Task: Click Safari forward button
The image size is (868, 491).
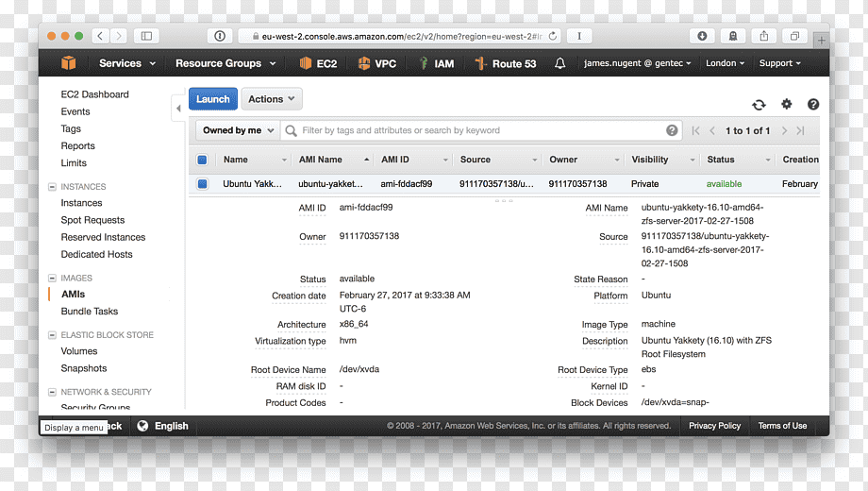Action: [x=119, y=36]
